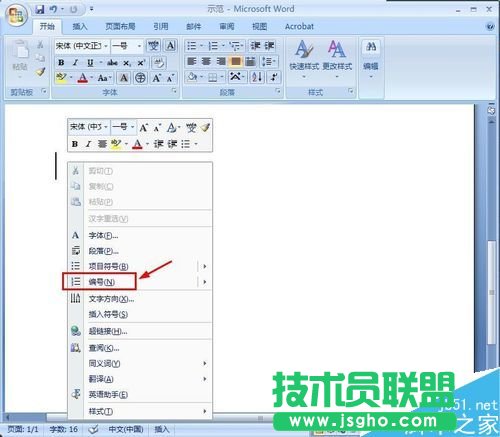Toggle superscript x² in ribbon
This screenshot has height=437, width=500.
[141, 63]
